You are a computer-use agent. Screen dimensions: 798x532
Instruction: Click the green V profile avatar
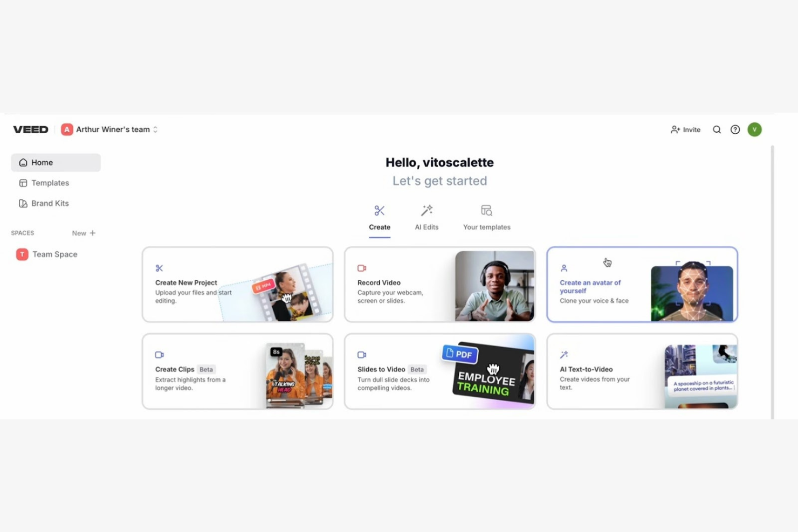coord(754,129)
